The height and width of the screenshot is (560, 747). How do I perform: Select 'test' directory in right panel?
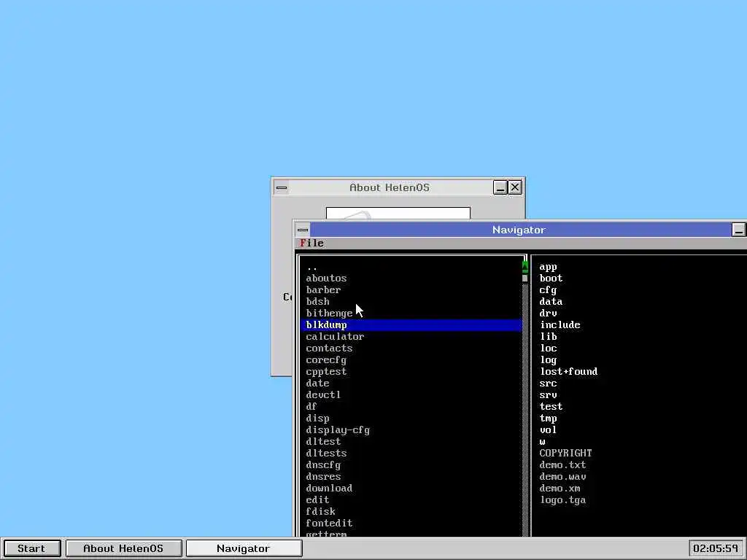pyautogui.click(x=551, y=407)
